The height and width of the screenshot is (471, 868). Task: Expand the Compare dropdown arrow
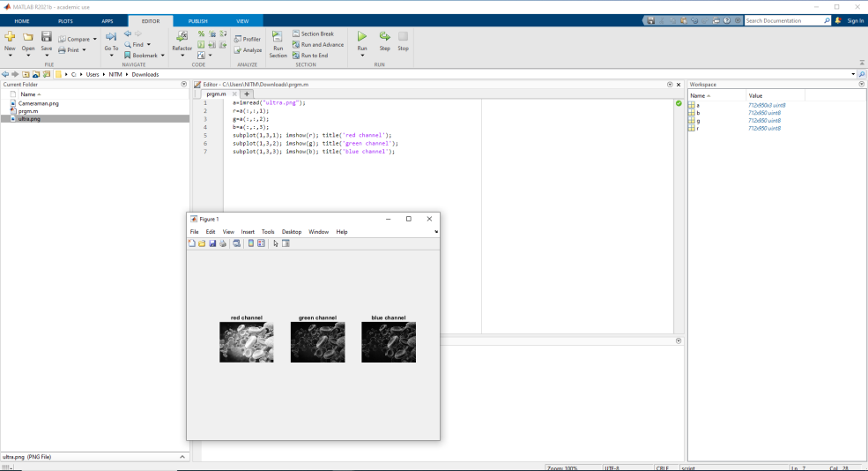pyautogui.click(x=95, y=39)
